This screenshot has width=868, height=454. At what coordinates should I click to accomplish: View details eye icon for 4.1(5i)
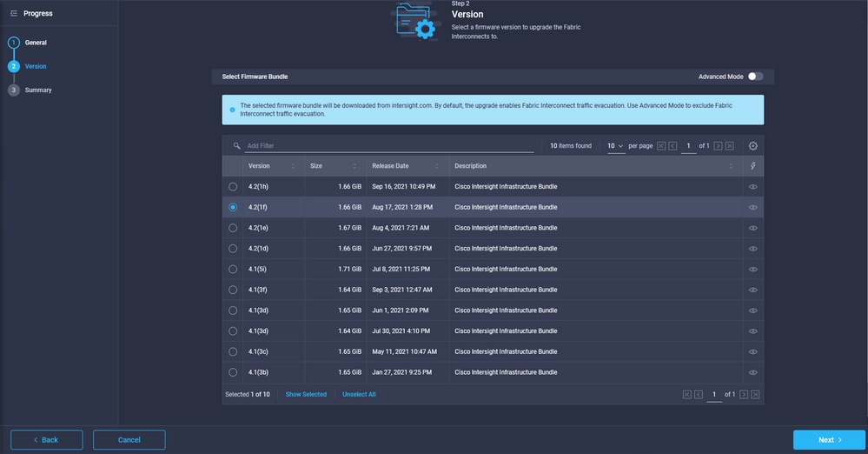[x=752, y=269]
